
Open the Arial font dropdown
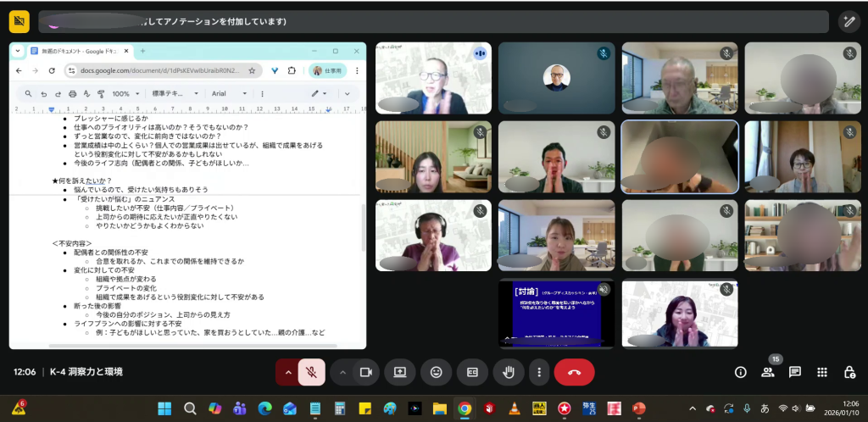pyautogui.click(x=229, y=93)
